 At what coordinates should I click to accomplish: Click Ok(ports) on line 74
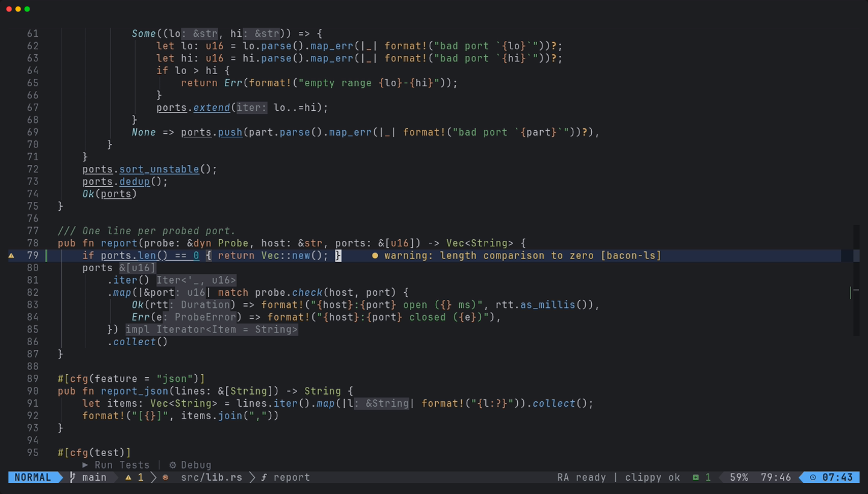(110, 194)
